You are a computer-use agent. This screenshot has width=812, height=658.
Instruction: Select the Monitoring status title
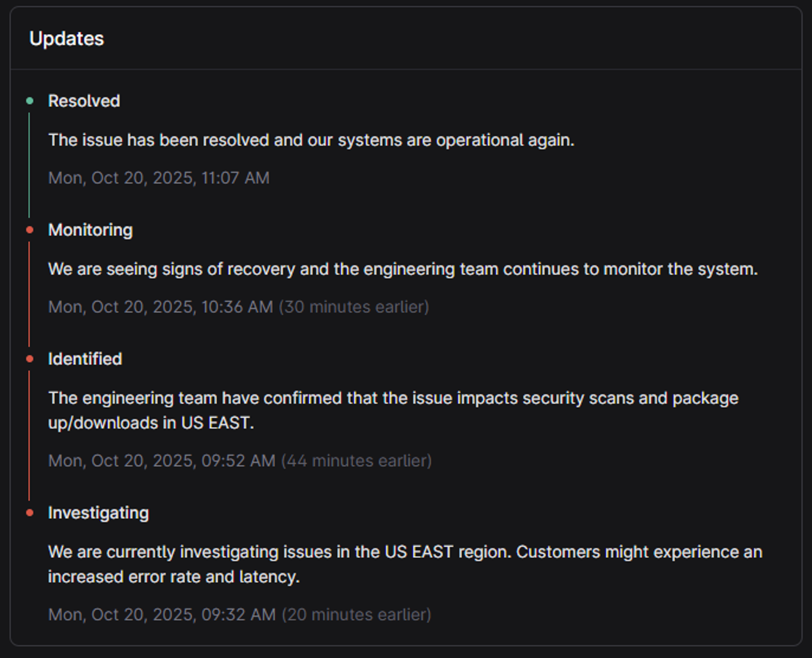pos(90,230)
